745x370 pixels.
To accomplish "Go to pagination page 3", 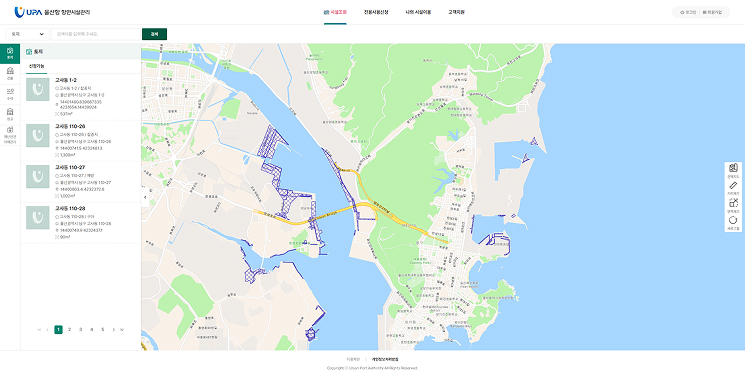I will coord(80,330).
